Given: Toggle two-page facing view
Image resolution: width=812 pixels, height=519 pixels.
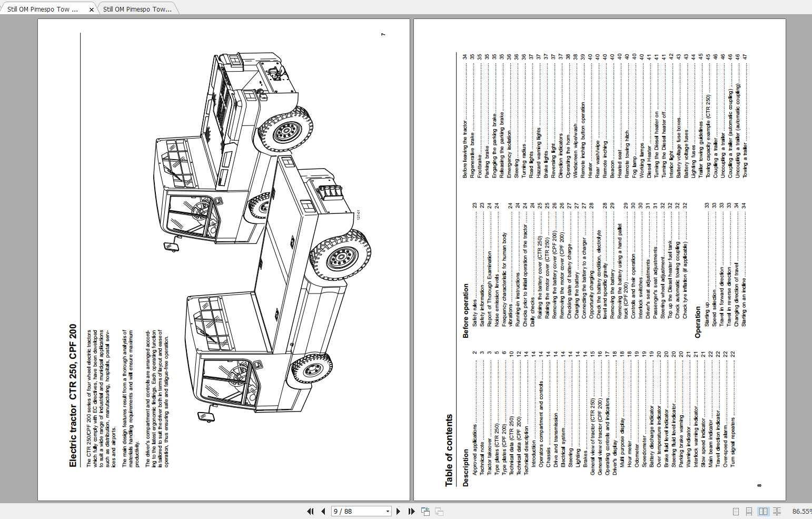Looking at the screenshot, I should pos(763,511).
